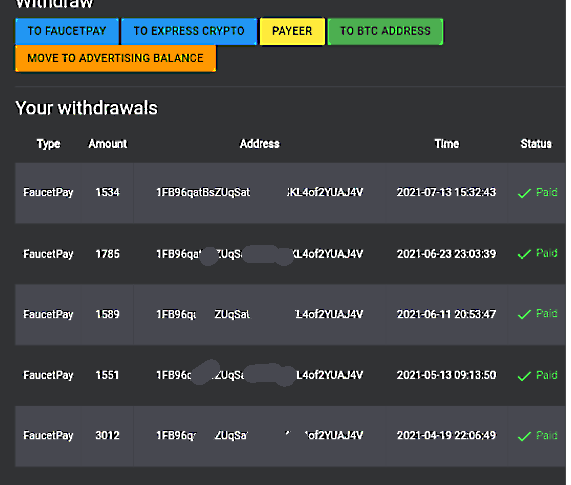Click the Your withdrawals heading
Screen dimensions: 571x485
(87, 108)
